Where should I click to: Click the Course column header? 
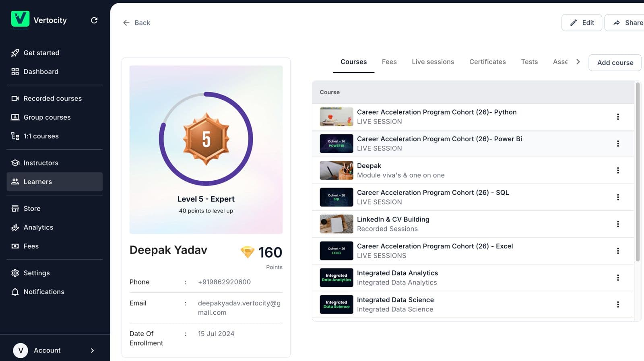click(330, 92)
